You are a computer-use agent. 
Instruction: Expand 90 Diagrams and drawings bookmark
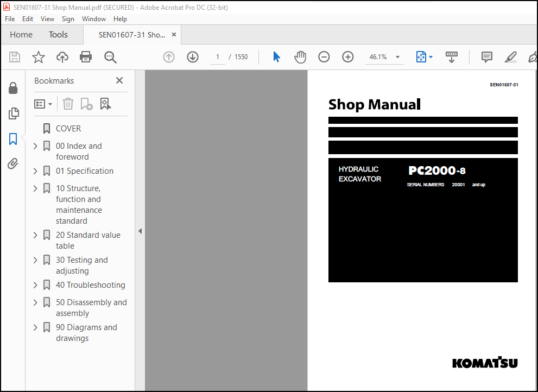(x=35, y=327)
